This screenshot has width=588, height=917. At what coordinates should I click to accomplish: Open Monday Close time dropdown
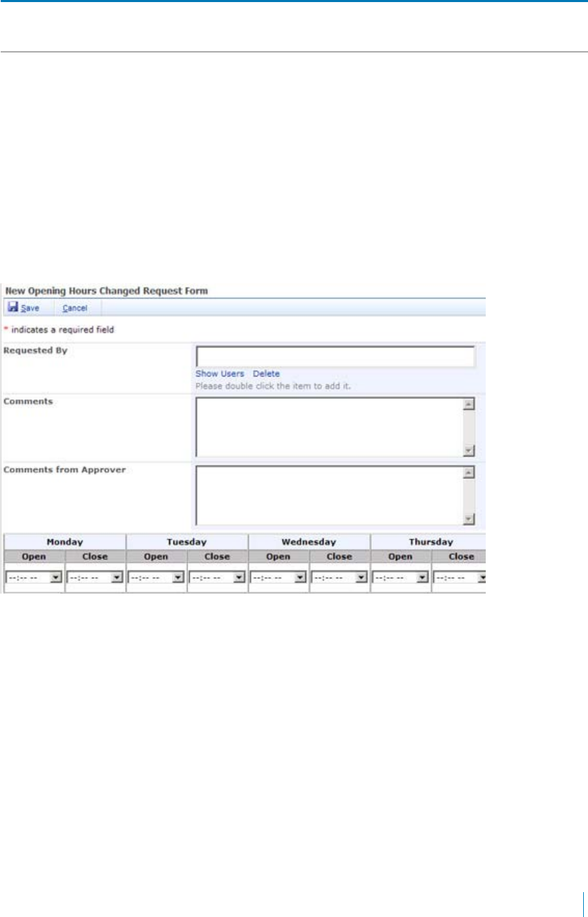coord(95,578)
